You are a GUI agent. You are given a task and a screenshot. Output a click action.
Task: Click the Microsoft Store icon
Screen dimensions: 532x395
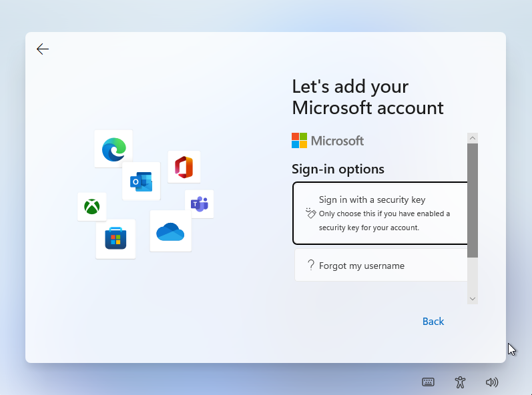click(115, 239)
